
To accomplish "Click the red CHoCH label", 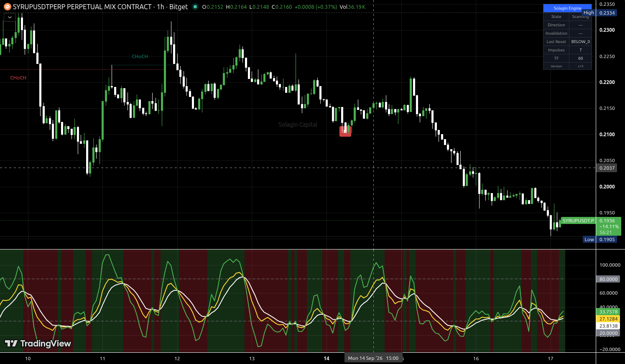I will coord(18,78).
